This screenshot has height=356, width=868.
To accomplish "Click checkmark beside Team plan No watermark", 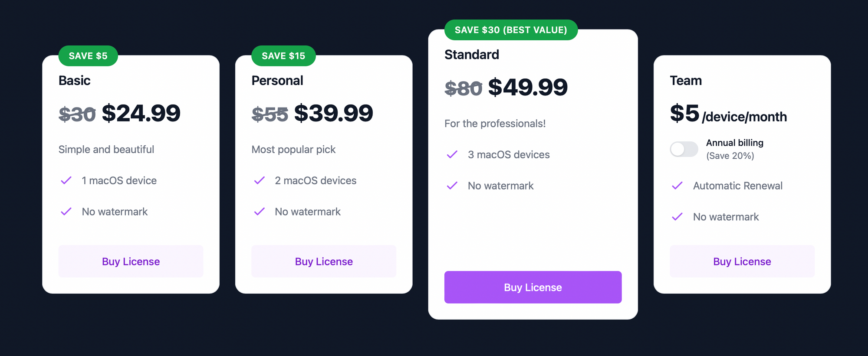I will pos(677,217).
